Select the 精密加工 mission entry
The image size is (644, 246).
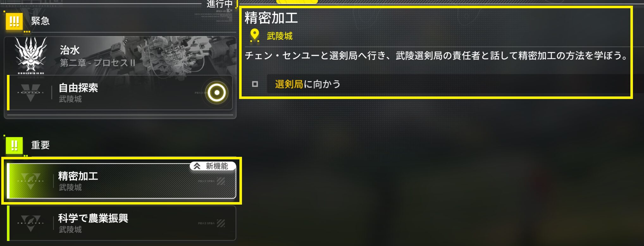[121, 181]
